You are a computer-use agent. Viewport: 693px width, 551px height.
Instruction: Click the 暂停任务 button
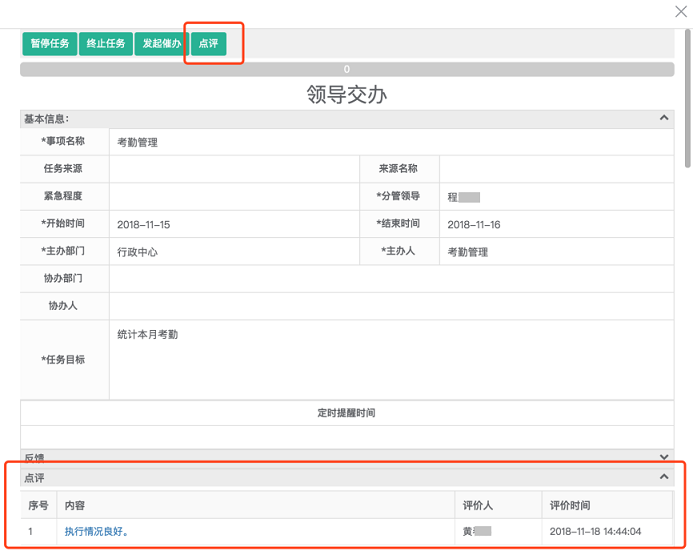pos(50,44)
